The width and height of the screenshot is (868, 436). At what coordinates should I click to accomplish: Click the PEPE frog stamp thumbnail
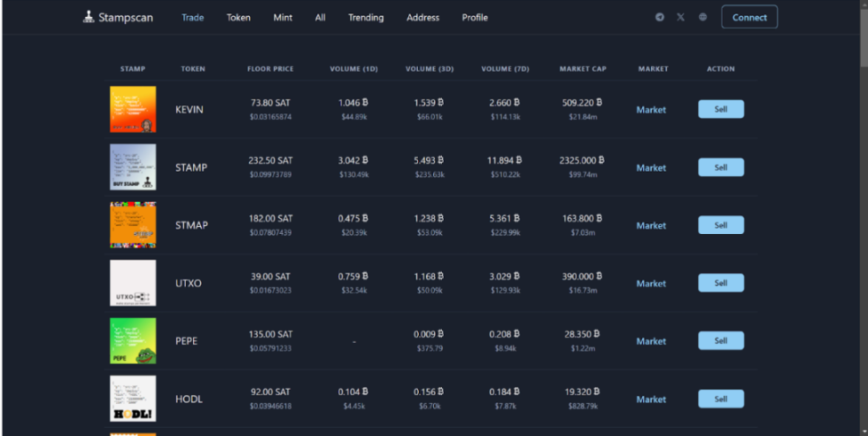pyautogui.click(x=133, y=340)
